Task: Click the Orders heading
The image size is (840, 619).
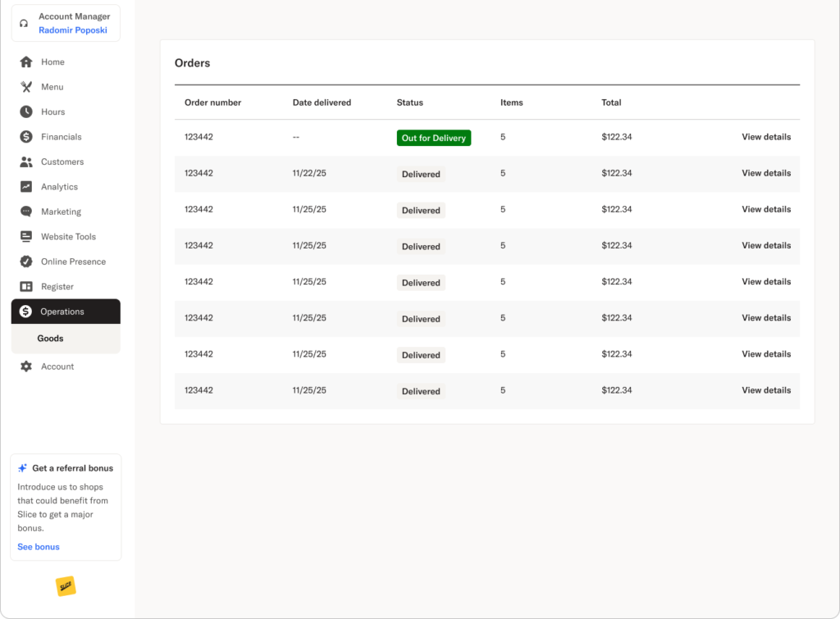Action: point(192,62)
